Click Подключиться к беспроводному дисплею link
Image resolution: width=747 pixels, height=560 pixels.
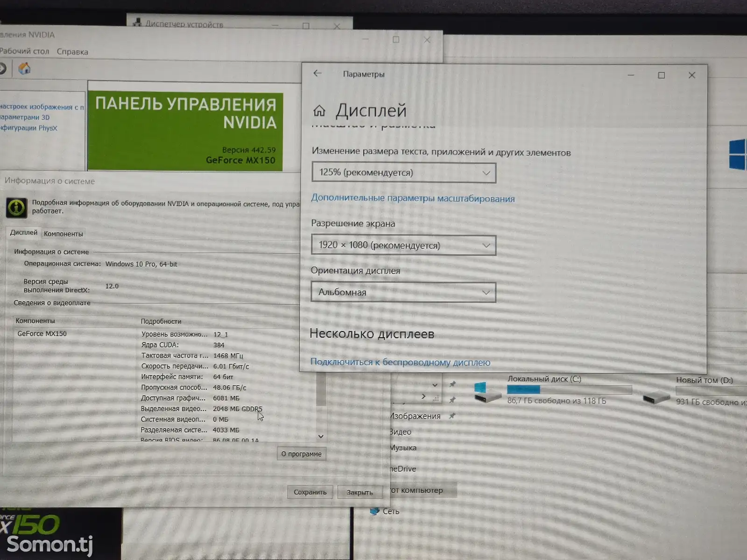[x=400, y=362]
